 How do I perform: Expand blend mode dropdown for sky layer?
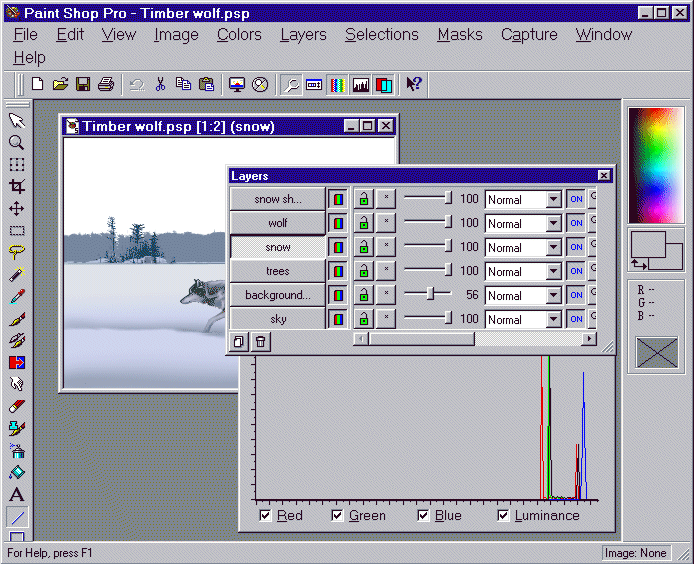click(x=553, y=320)
